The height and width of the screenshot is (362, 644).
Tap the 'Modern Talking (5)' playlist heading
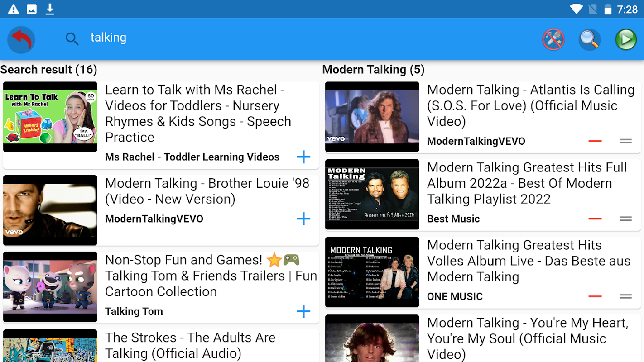coord(373,70)
